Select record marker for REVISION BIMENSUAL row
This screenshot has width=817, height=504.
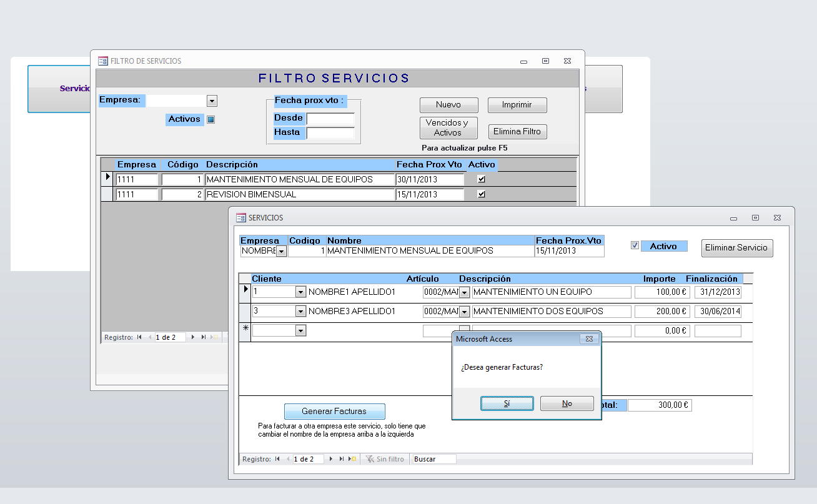(108, 194)
